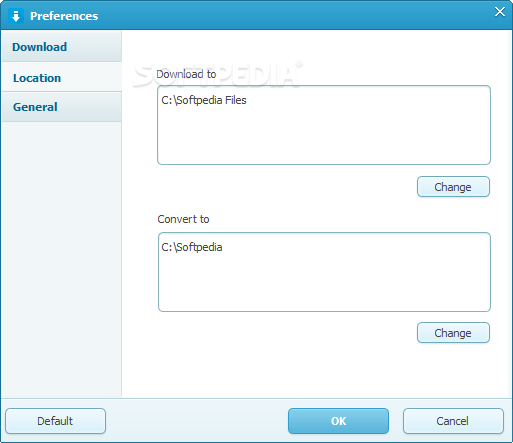Close the Preferences dialog with X
This screenshot has width=513, height=443.
499,12
